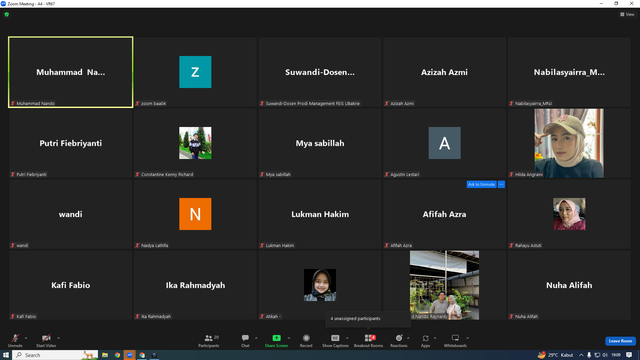640x360 pixels.
Task: Click the green Share Screen button
Action: [276, 340]
